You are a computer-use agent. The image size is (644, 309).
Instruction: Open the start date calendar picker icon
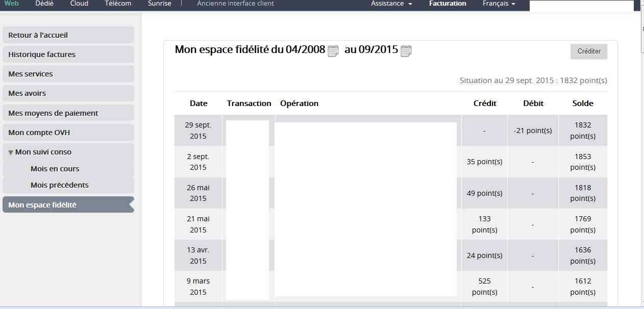[333, 50]
